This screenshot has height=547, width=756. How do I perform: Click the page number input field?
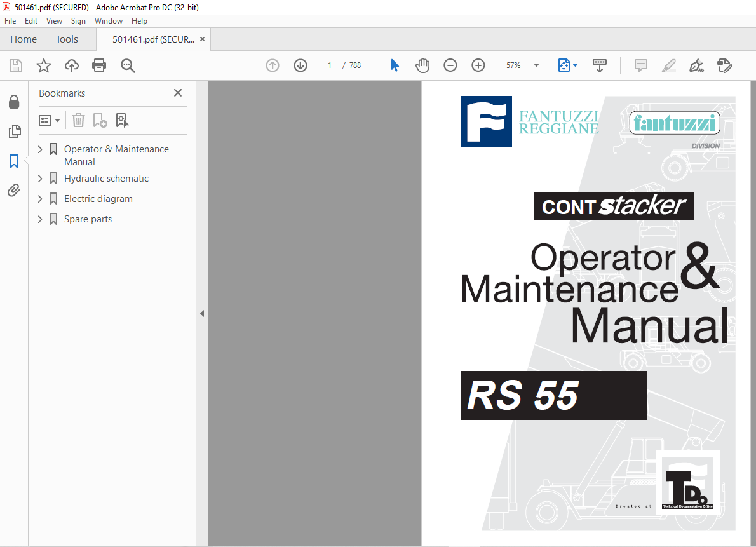330,65
